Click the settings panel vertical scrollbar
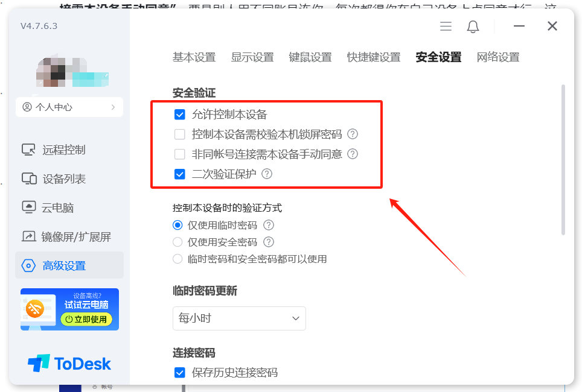 pos(563,159)
